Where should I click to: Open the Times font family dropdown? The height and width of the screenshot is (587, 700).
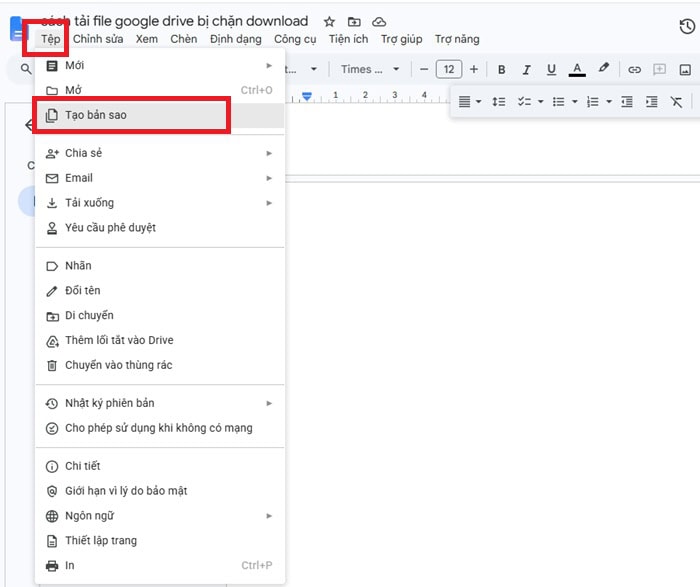click(370, 69)
